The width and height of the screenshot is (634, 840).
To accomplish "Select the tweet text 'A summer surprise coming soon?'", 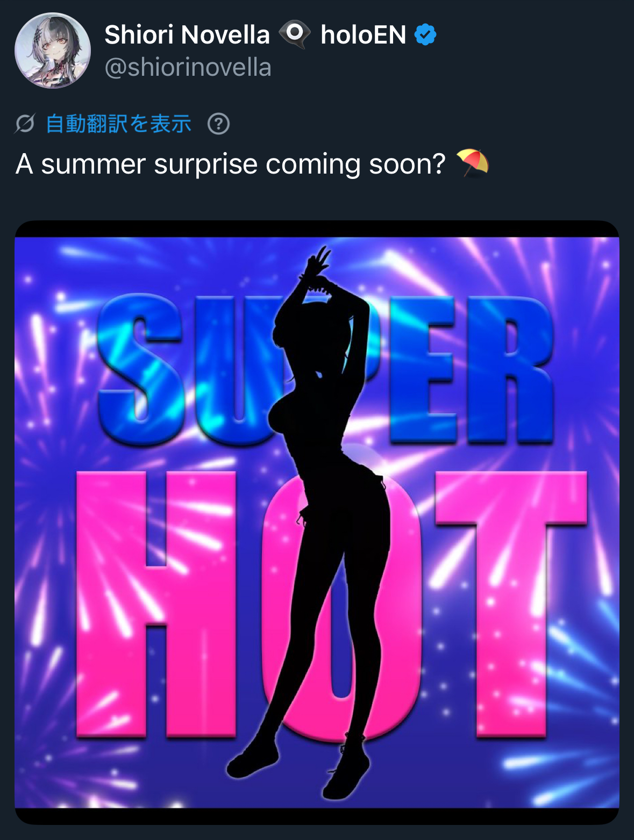I will tap(231, 164).
